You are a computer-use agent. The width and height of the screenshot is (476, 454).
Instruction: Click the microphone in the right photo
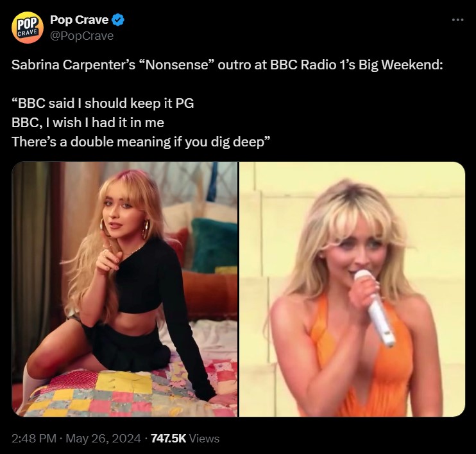(375, 308)
